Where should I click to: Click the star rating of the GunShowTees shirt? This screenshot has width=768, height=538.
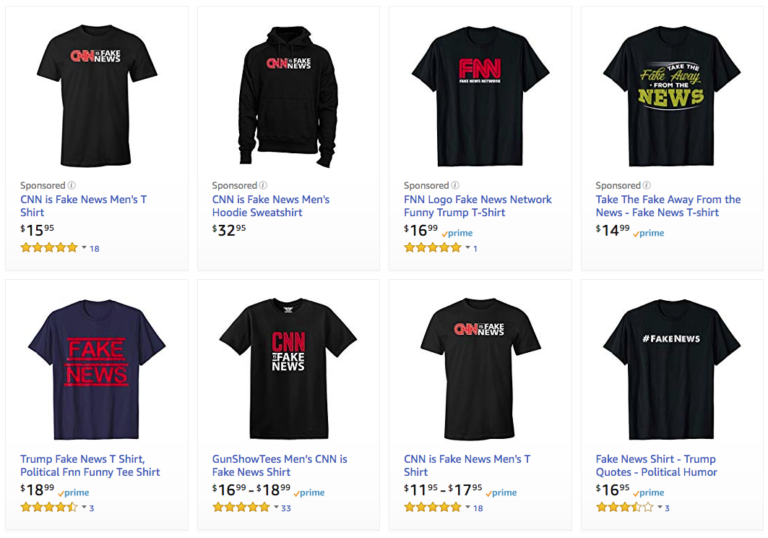click(241, 508)
